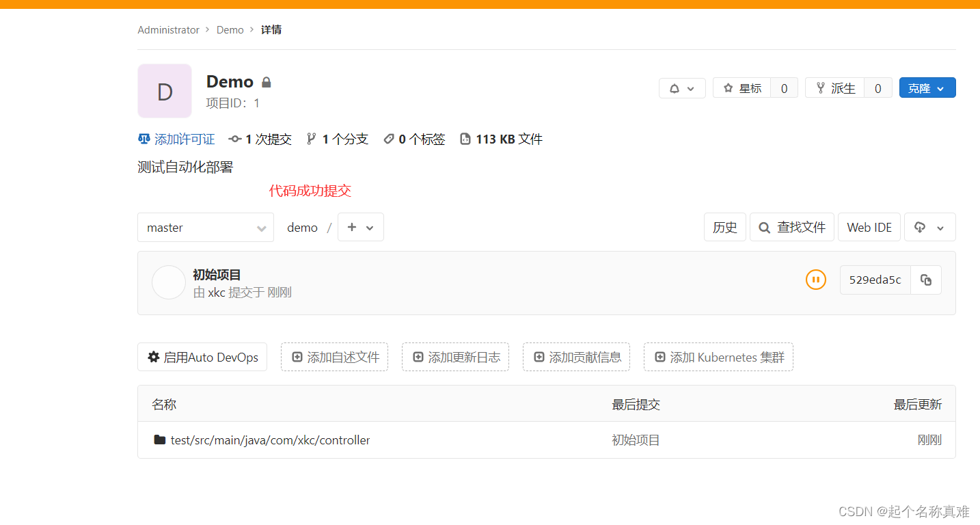
Task: Open the master branch selector dropdown
Action: [206, 228]
